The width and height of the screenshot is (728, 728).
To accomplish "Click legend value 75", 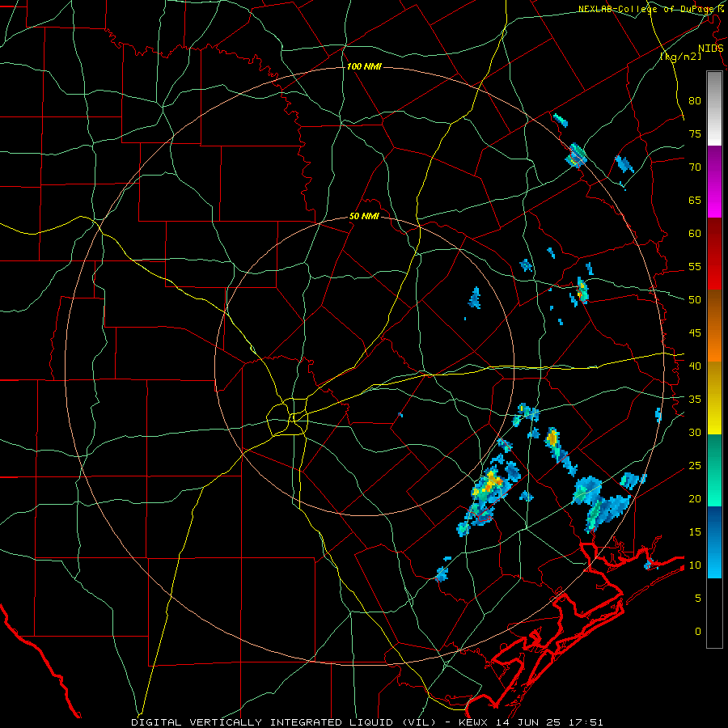I will point(695,133).
